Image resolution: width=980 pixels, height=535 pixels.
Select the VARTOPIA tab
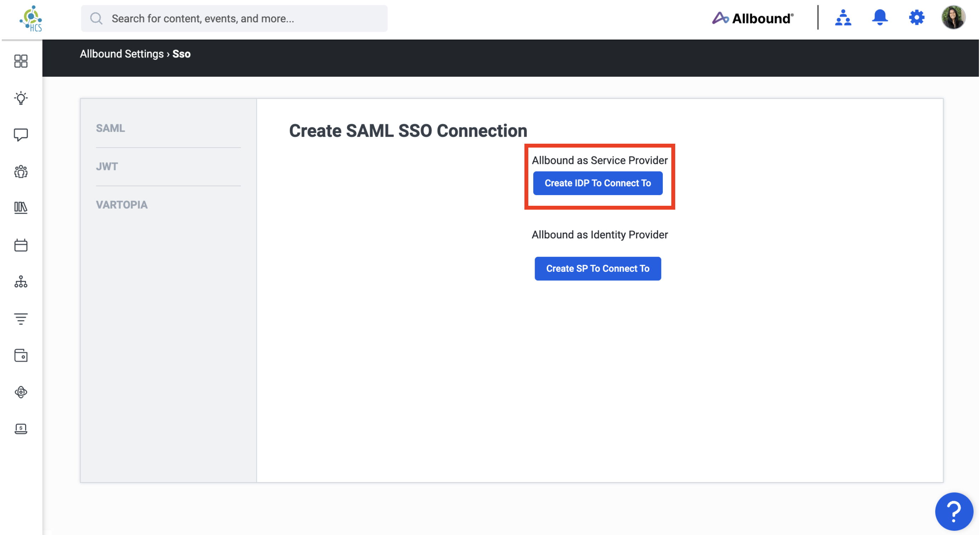122,205
